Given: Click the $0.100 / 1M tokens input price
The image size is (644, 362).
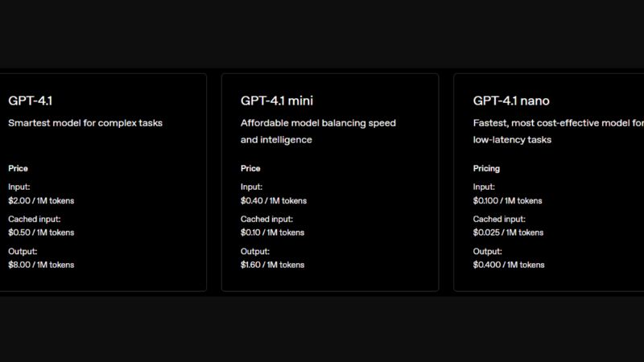Looking at the screenshot, I should pos(508,201).
